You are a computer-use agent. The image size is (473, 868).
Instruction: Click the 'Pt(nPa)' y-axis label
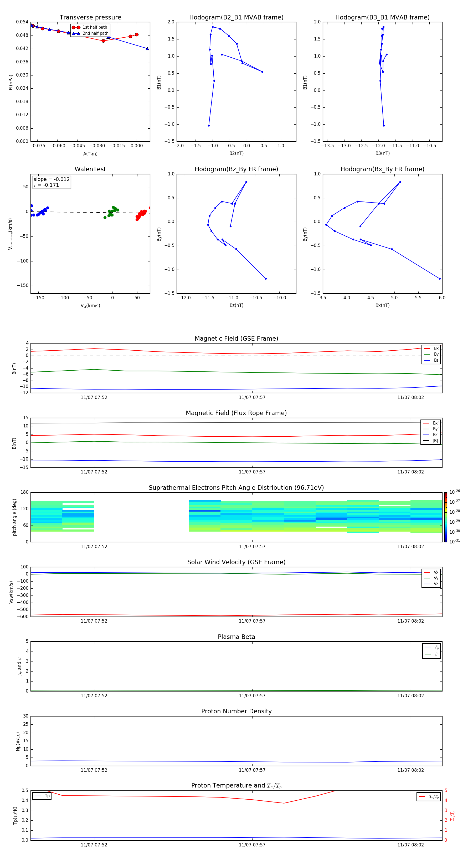click(11, 82)
